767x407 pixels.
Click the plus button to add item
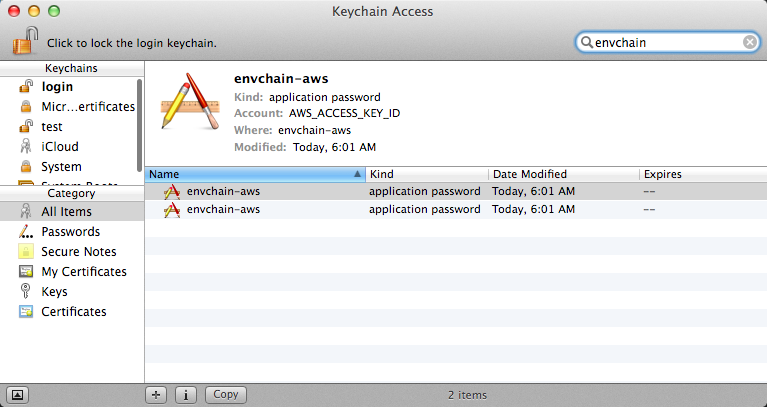156,394
